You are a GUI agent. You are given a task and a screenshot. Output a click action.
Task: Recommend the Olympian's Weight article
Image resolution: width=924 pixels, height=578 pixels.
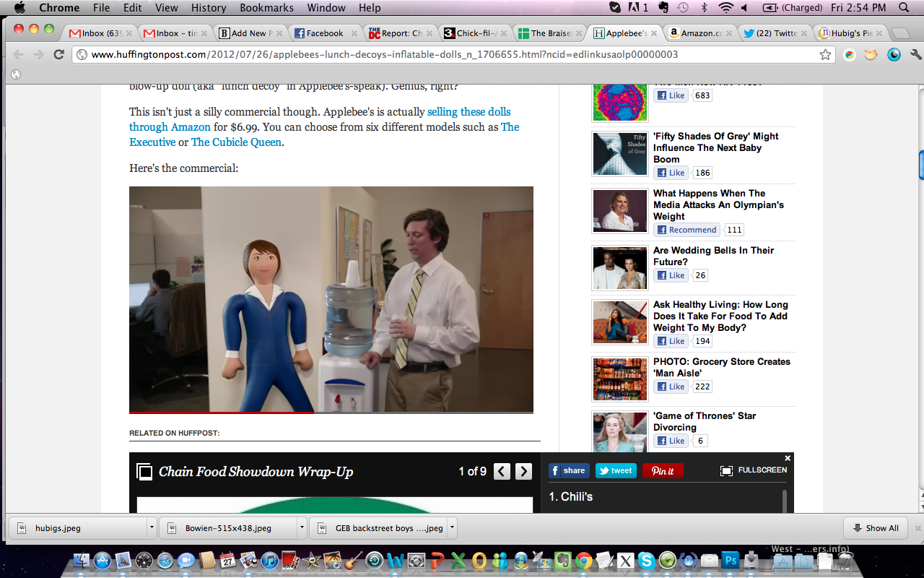point(687,230)
